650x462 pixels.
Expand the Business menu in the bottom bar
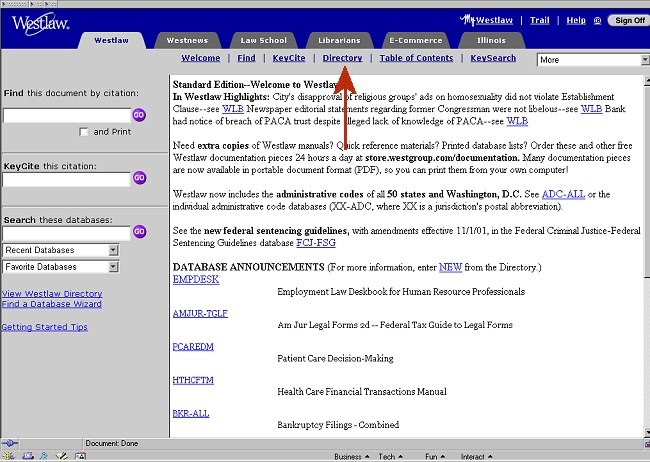348,456
